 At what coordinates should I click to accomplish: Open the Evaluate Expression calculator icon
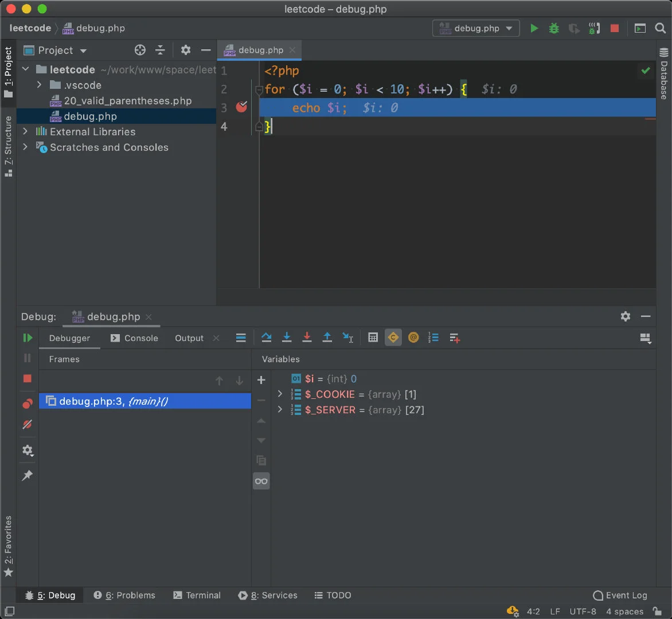[373, 338]
